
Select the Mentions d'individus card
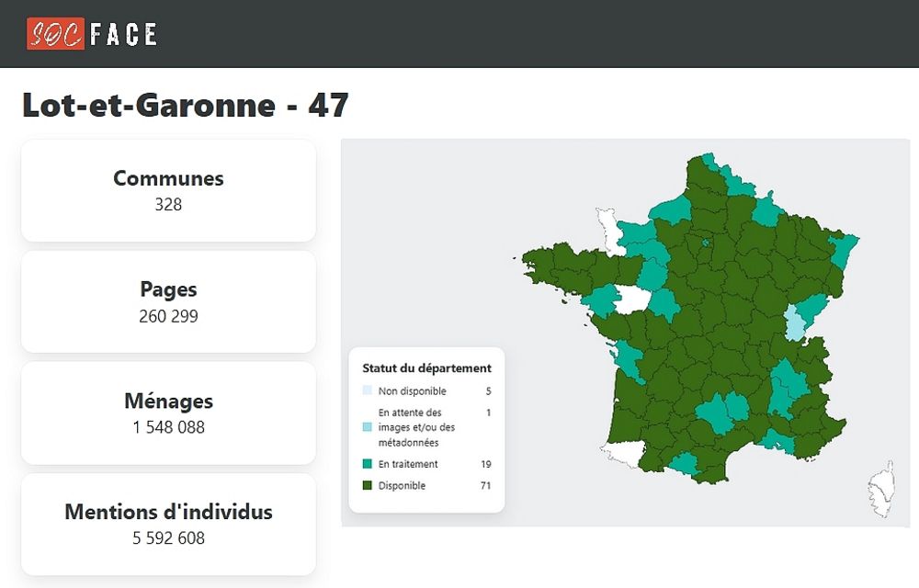(x=168, y=524)
